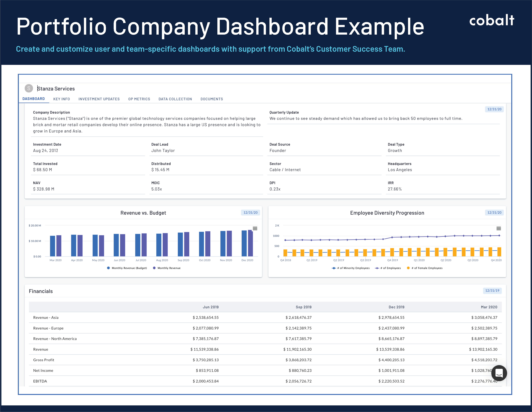This screenshot has height=412, width=532.
Task: Click the NAV value $ 328.98 M
Action: 44,189
